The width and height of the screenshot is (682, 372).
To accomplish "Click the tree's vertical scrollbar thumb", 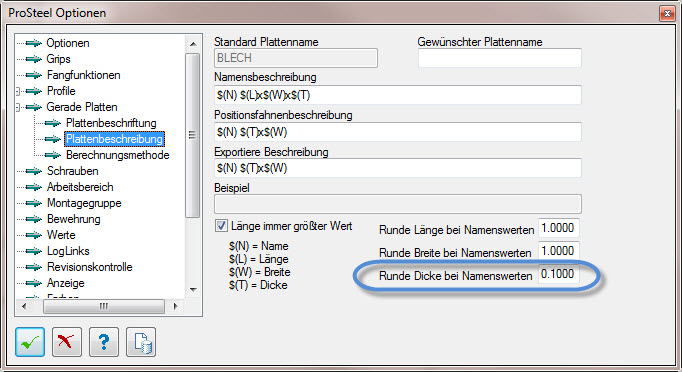I will tap(193, 135).
